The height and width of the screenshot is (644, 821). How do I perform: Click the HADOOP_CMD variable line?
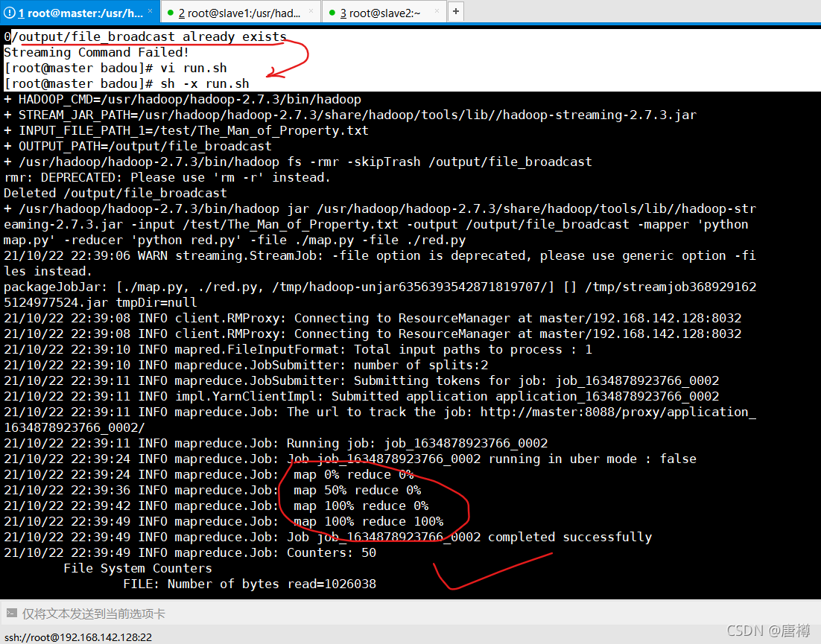click(183, 100)
